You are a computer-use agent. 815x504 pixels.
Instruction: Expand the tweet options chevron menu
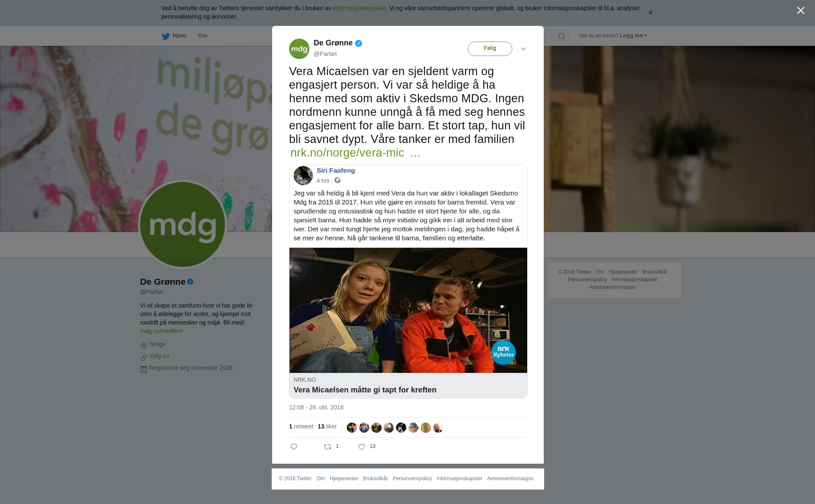click(523, 49)
